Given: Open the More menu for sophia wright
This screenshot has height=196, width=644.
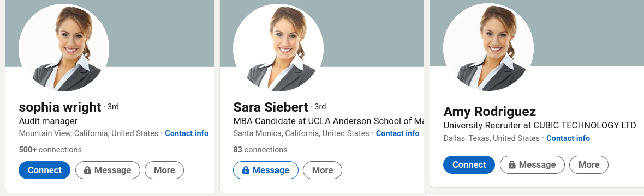Looking at the screenshot, I should tap(164, 170).
